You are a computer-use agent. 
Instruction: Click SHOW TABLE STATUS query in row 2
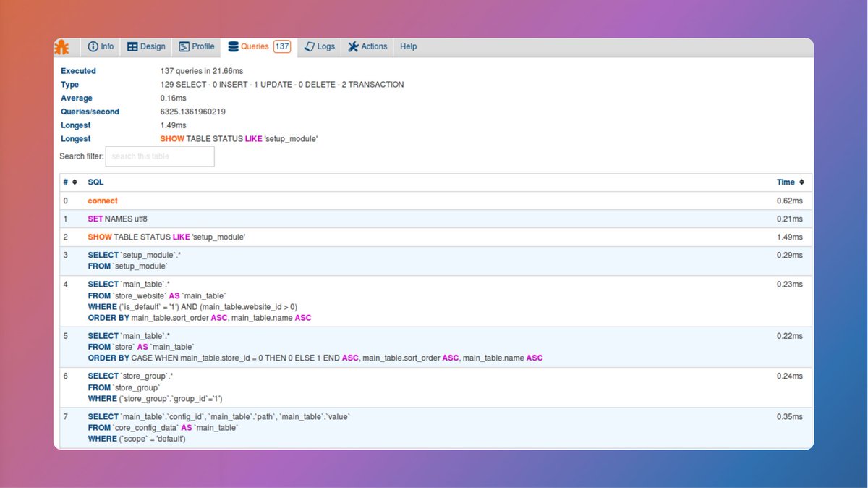coord(166,237)
